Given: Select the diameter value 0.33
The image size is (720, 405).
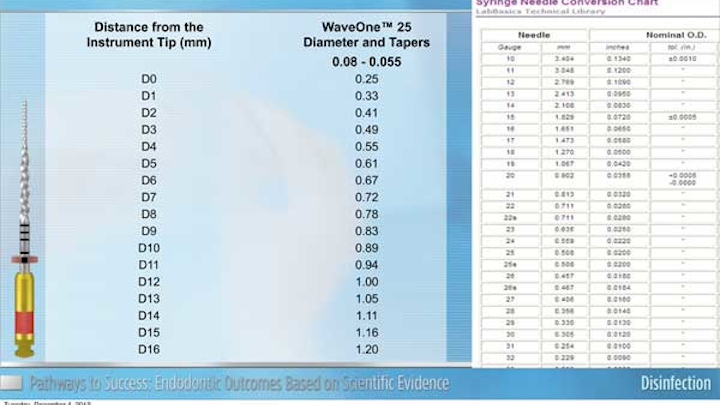Looking at the screenshot, I should point(366,96).
